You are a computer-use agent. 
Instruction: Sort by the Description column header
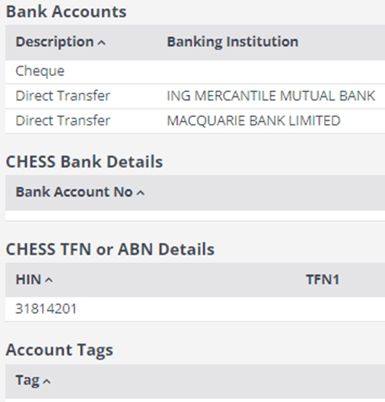coord(55,42)
